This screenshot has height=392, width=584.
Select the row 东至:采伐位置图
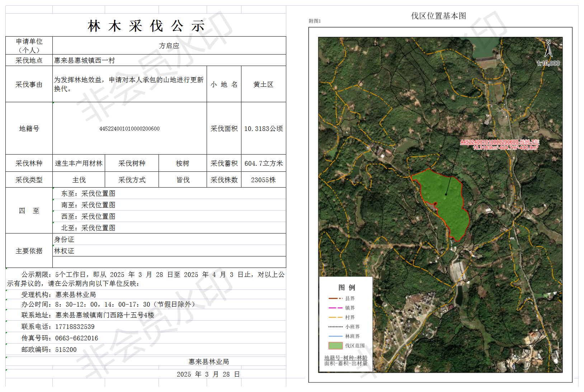coord(169,193)
